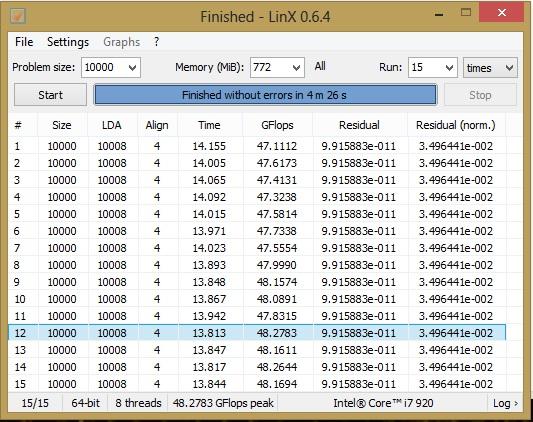The width and height of the screenshot is (533, 422).
Task: Click the Align column header
Action: tap(157, 125)
